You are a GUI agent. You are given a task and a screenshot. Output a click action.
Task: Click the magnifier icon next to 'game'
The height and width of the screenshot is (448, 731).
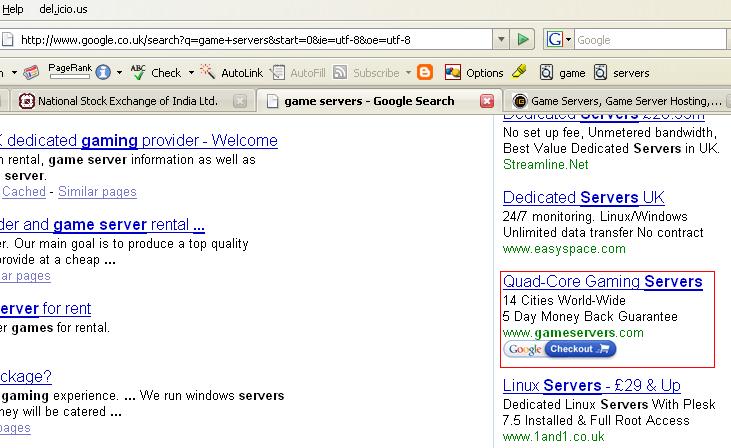(546, 72)
